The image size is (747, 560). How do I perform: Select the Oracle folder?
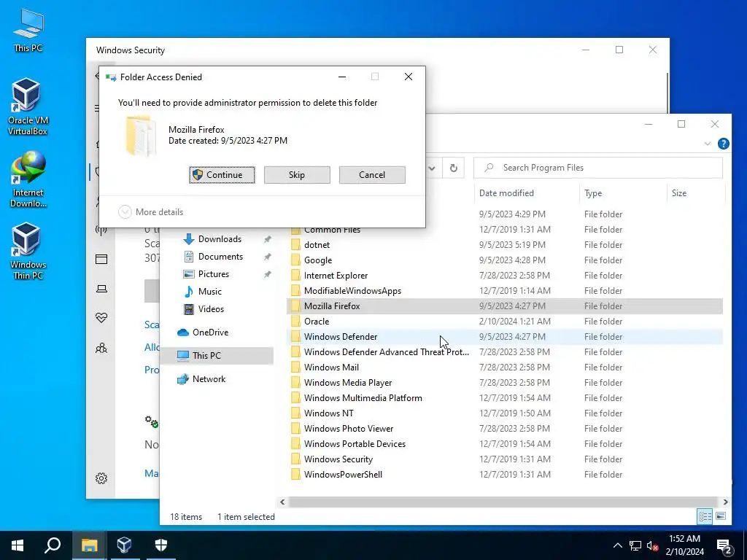pos(505,322)
